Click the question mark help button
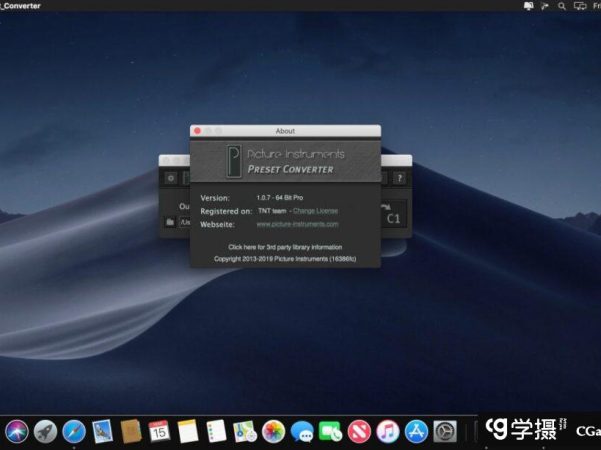This screenshot has width=601, height=450. [399, 178]
